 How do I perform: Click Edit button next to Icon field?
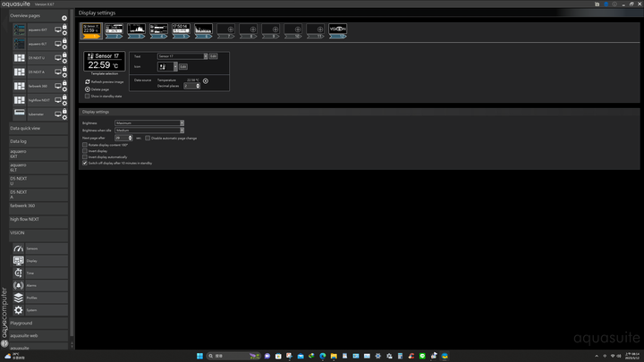[x=183, y=66]
